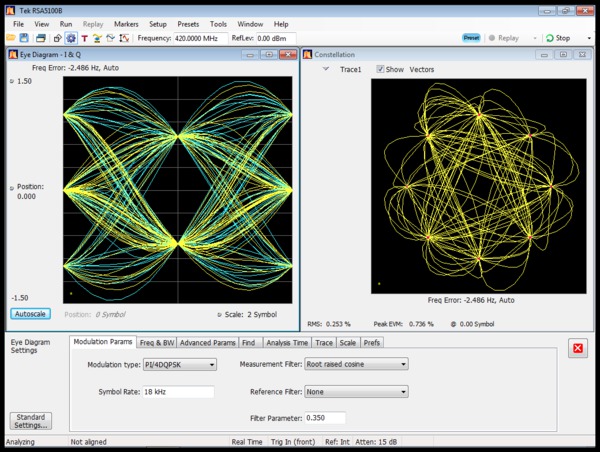Open Standard Settings button

(33, 422)
